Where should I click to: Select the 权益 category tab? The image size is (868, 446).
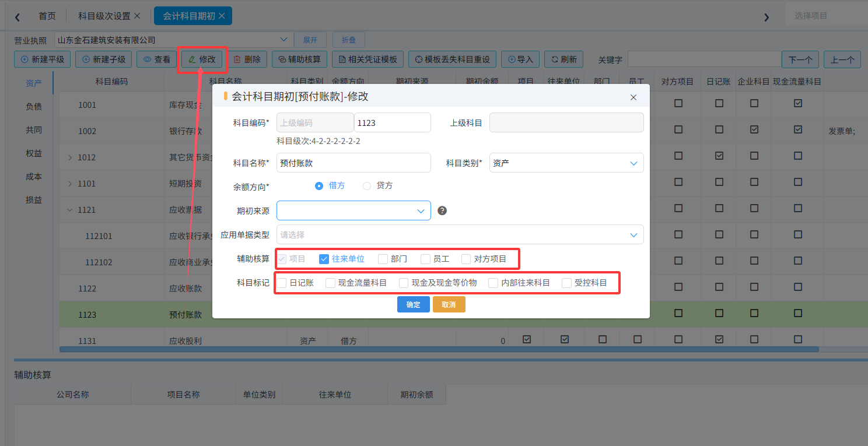coord(34,153)
